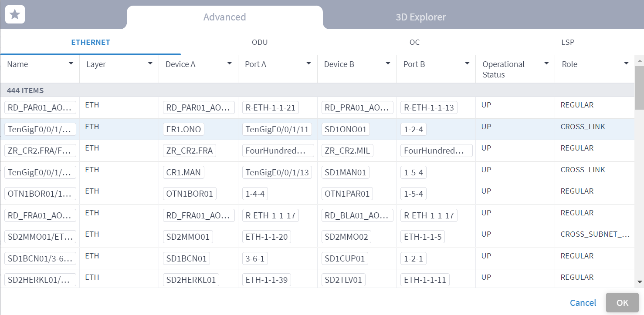
Task: Open the Device A column dropdown
Action: click(230, 64)
